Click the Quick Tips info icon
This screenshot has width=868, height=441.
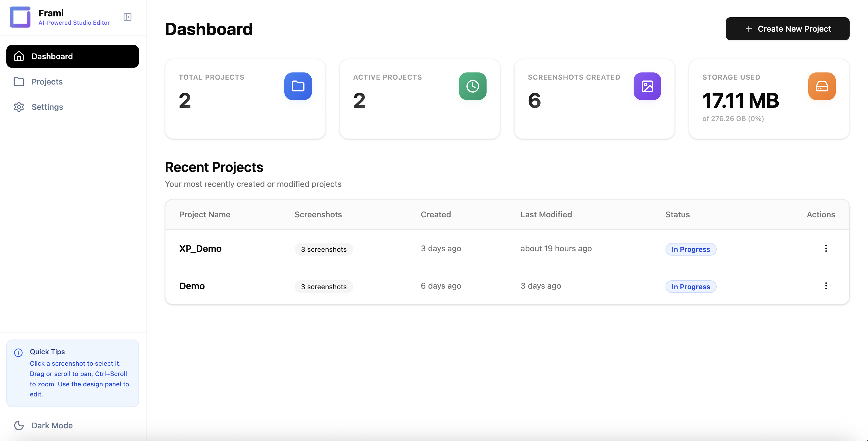click(x=18, y=353)
